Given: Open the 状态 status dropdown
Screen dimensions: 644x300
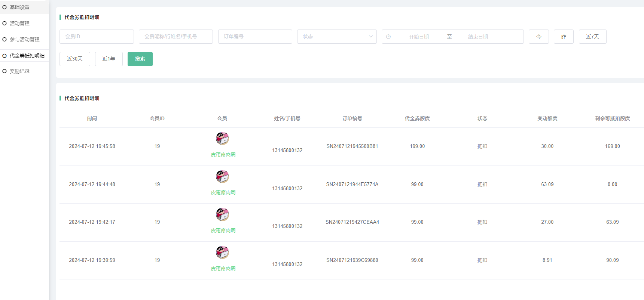Looking at the screenshot, I should (337, 37).
